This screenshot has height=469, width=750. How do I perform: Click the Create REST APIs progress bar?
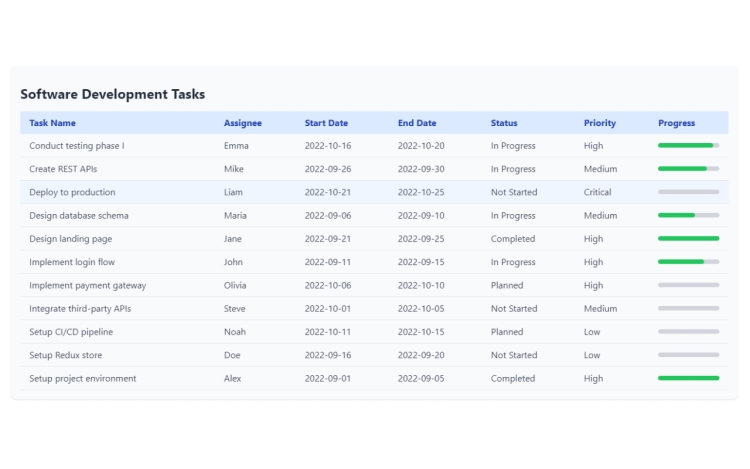click(x=688, y=169)
